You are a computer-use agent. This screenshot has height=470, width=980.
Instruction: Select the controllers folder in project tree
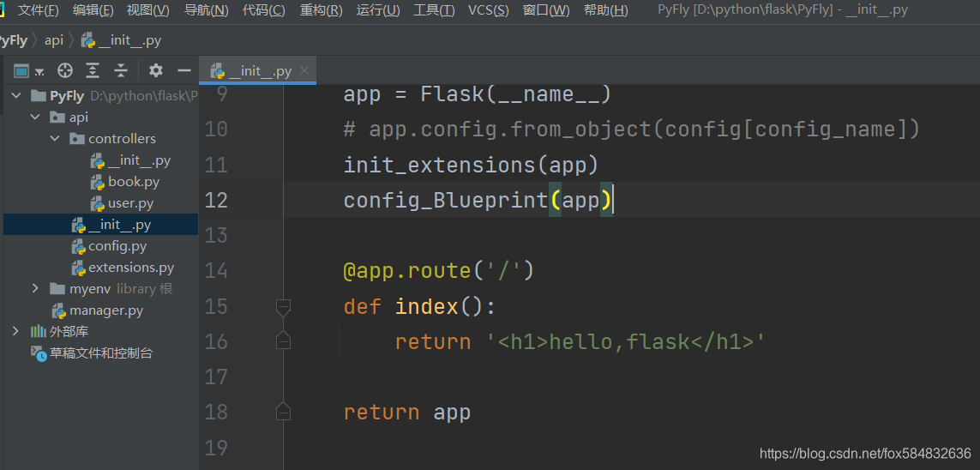(x=122, y=138)
